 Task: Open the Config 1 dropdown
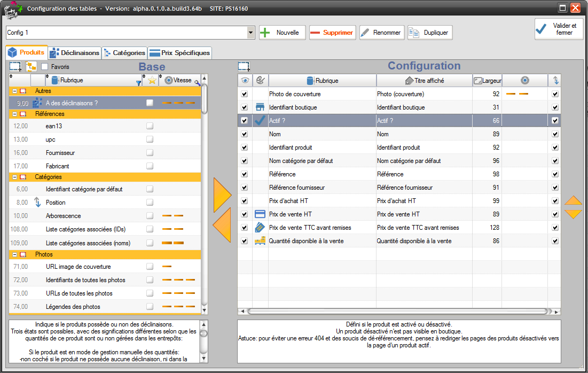251,33
